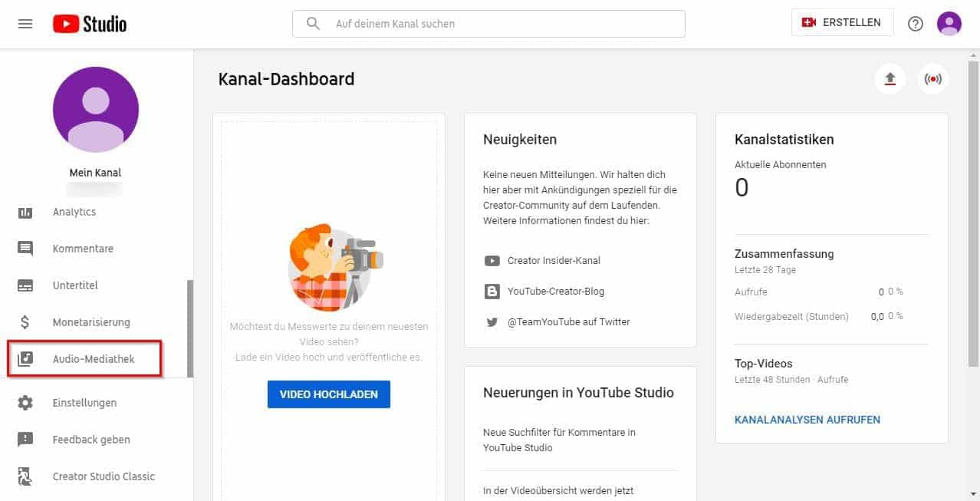Screen dimensions: 980x501
Task: Click the Kommentare speech bubble icon
Action: [25, 249]
